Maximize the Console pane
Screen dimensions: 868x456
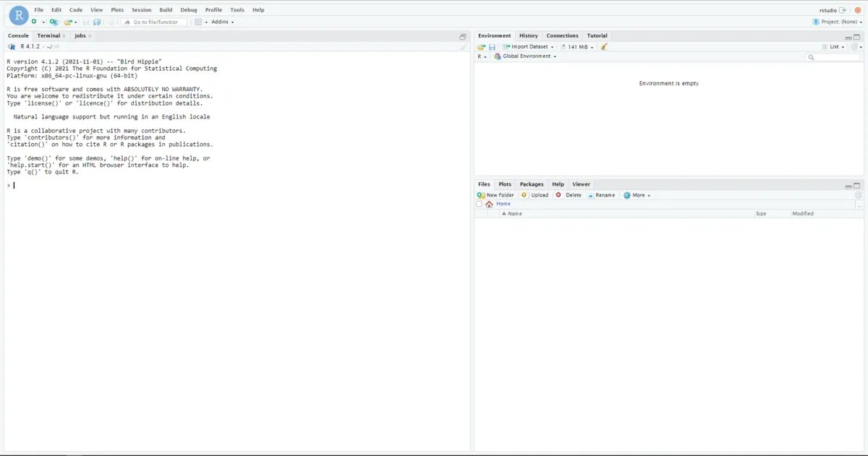click(x=463, y=36)
